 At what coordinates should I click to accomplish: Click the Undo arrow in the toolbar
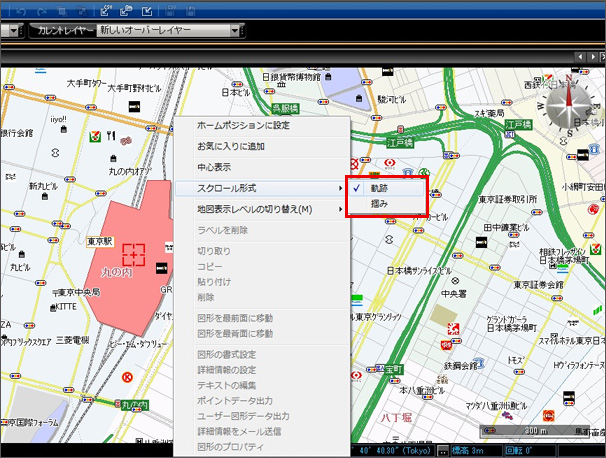tap(21, 11)
